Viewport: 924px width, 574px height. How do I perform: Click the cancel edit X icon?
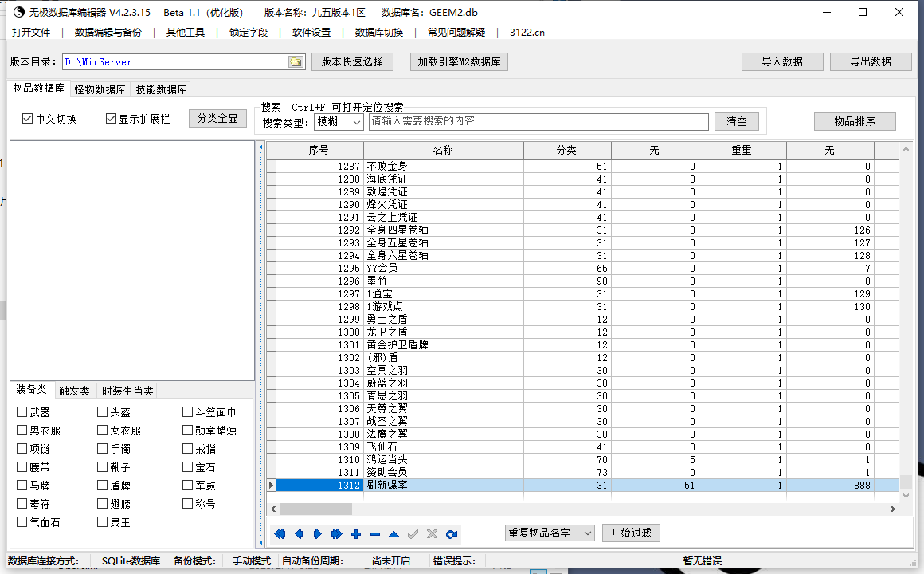(432, 534)
